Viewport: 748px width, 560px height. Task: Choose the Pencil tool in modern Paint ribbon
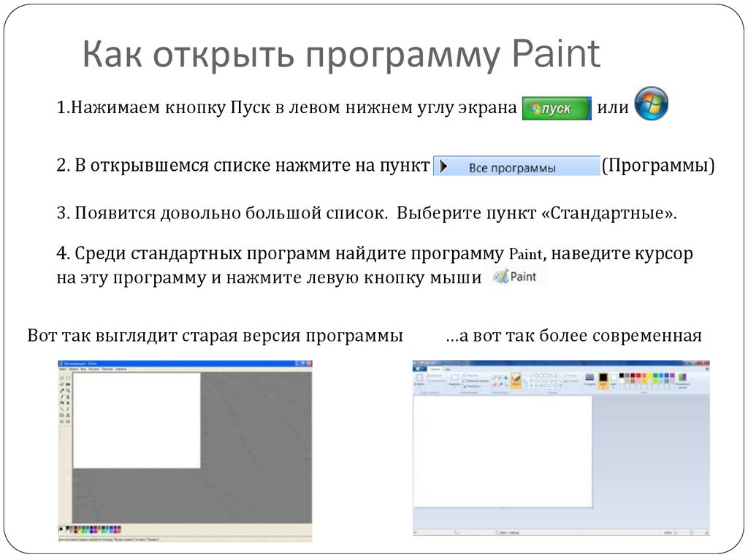click(x=495, y=377)
